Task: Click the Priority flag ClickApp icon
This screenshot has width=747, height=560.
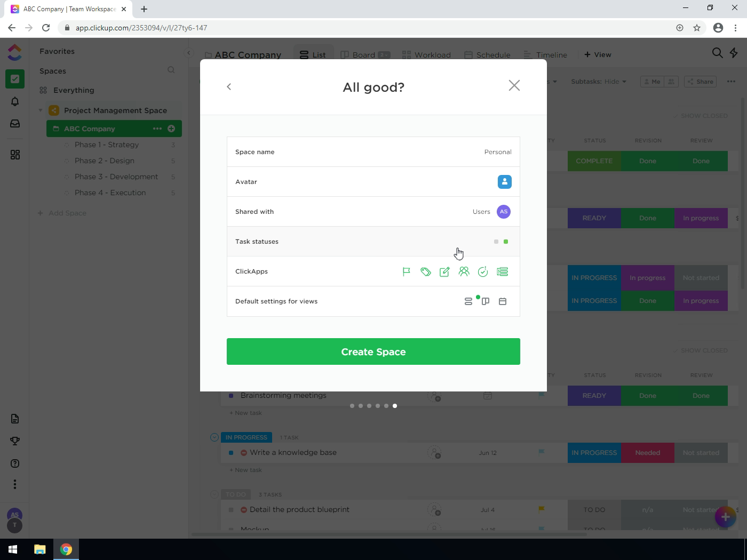Action: click(x=407, y=271)
